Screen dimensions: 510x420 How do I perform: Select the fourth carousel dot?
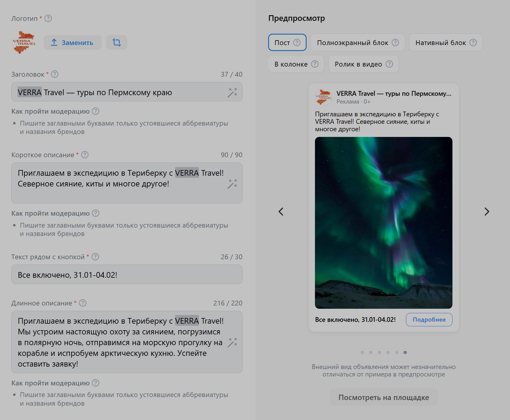point(388,352)
